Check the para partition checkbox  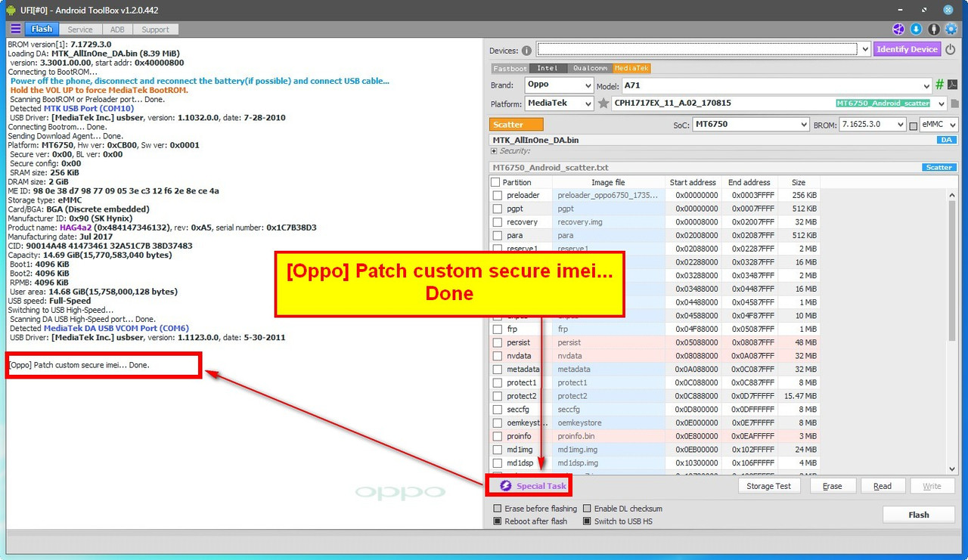[497, 236]
